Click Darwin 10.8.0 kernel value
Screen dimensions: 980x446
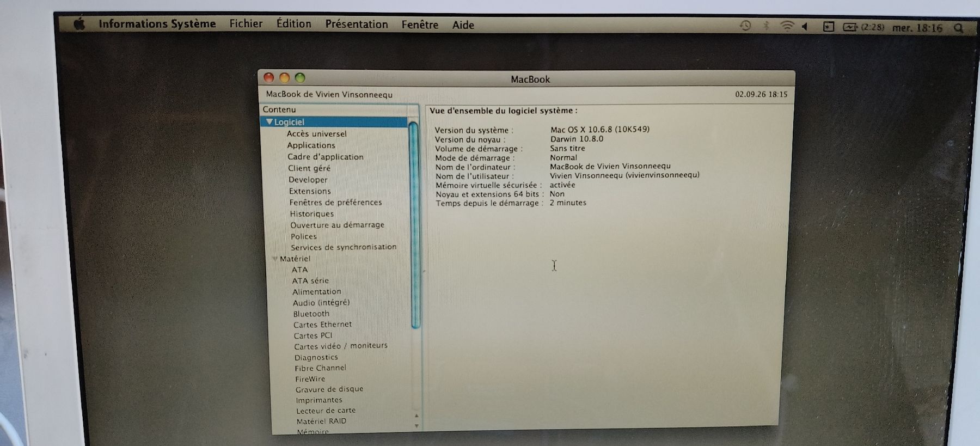tap(577, 139)
